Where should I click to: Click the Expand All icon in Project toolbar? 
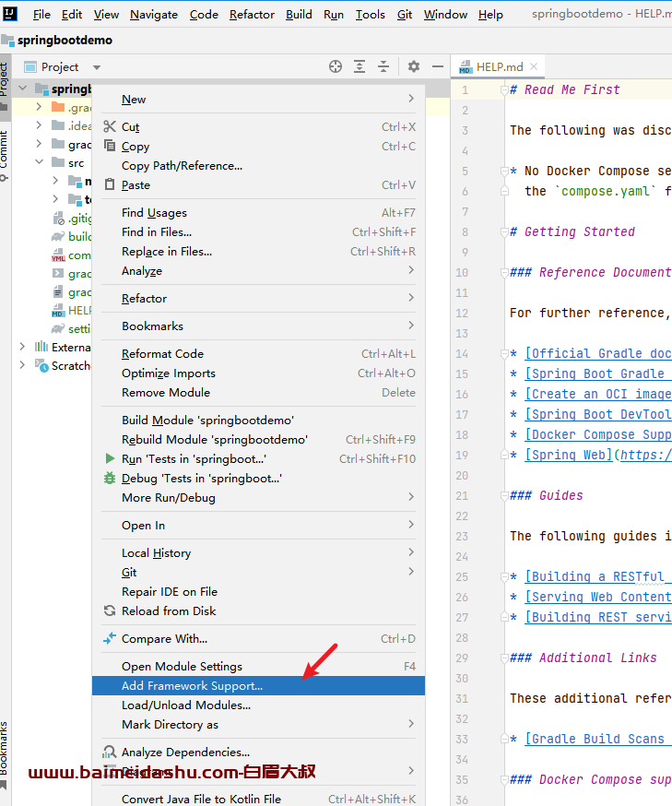point(360,66)
